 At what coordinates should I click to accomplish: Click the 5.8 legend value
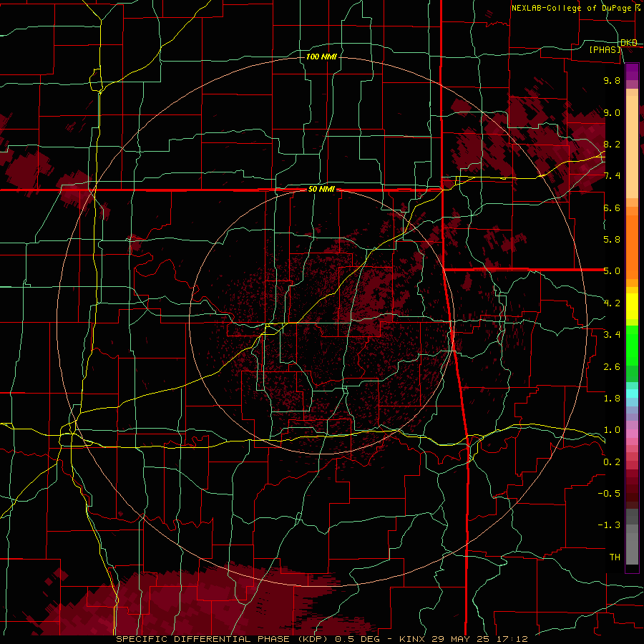point(612,240)
